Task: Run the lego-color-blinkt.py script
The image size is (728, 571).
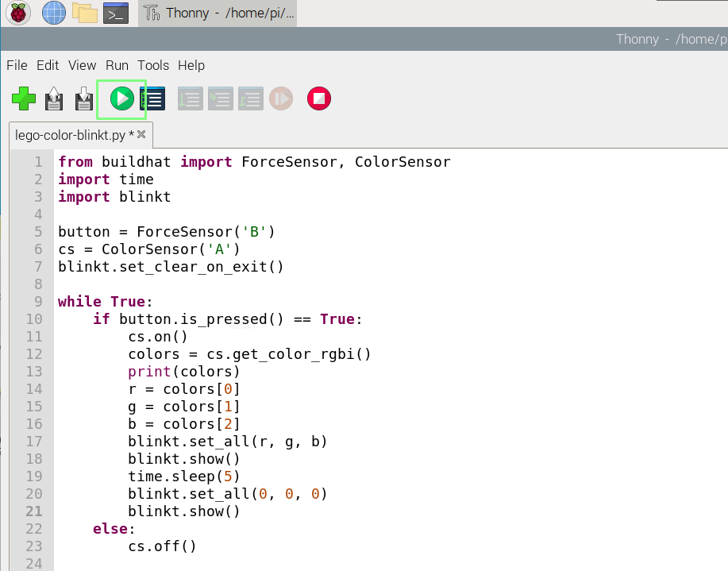Action: point(121,98)
